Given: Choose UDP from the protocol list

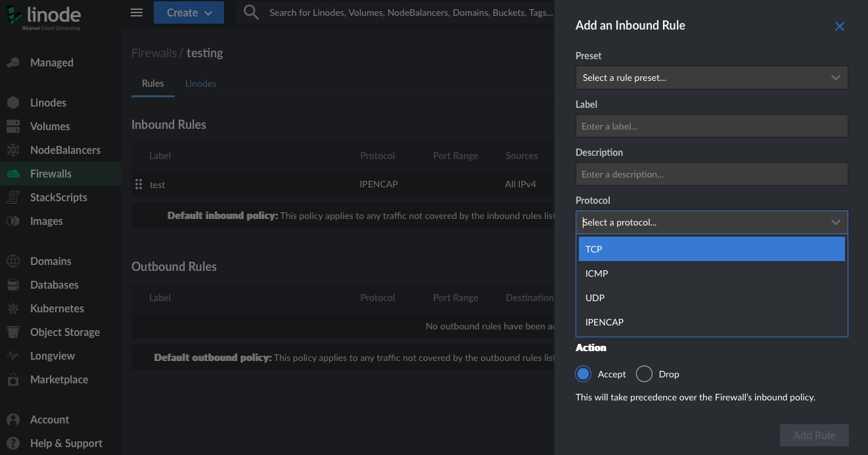Looking at the screenshot, I should (x=712, y=298).
